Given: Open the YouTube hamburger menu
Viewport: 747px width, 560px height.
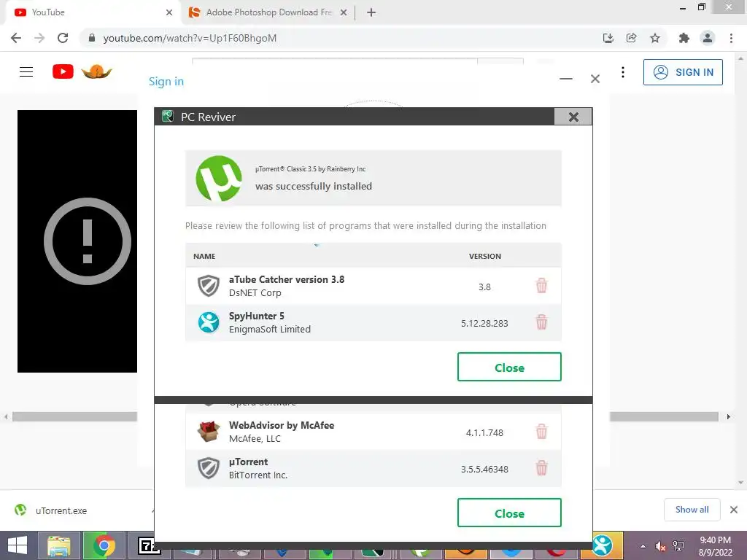Looking at the screenshot, I should (26, 72).
